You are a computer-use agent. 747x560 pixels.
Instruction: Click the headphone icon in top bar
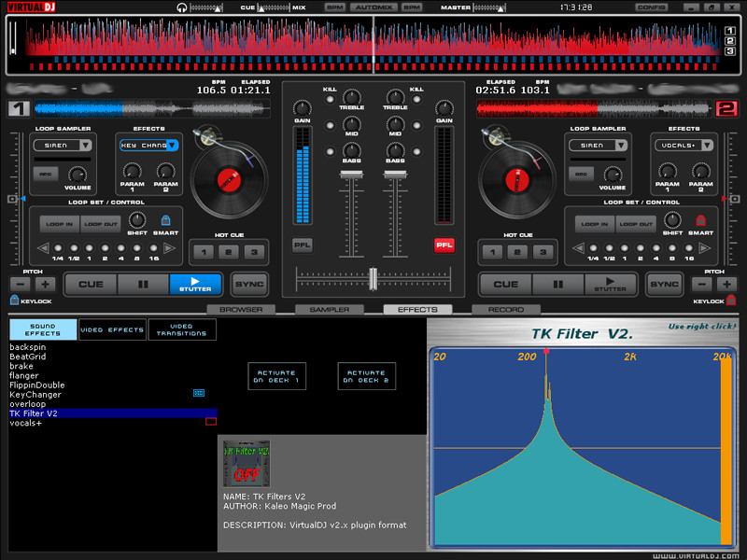tap(181, 7)
